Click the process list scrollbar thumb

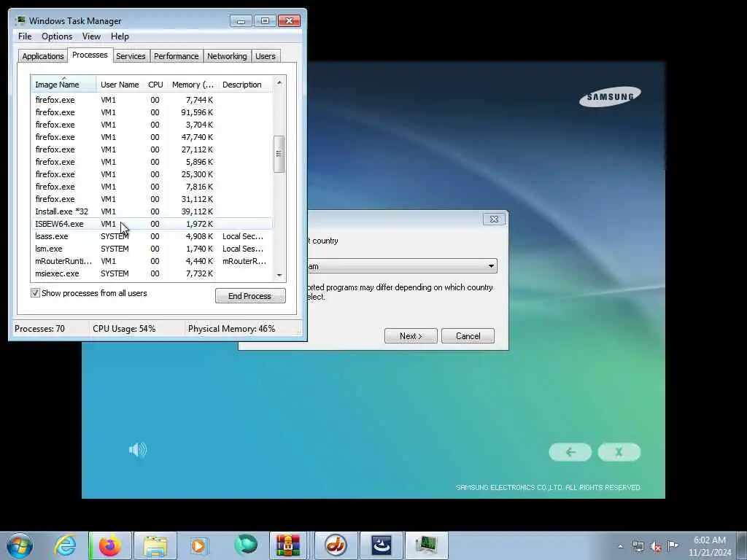coord(279,154)
